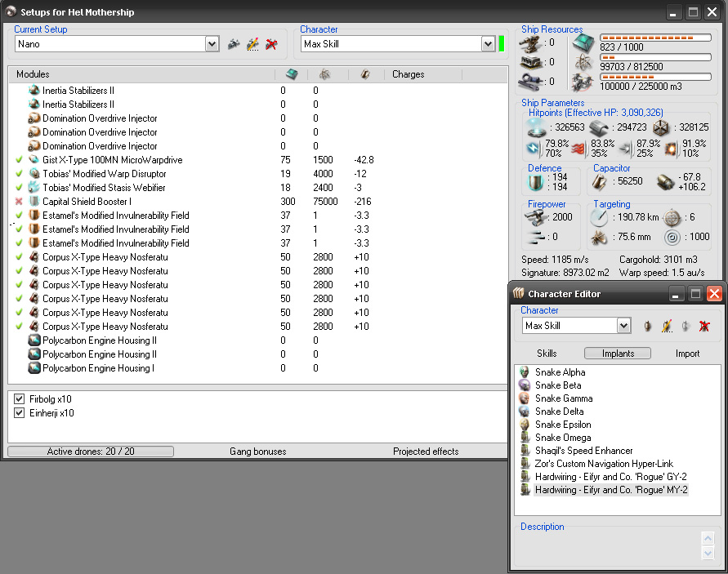Viewport: 728px width, 574px height.
Task: Toggle Tobias' Modified Warp Disruptor active checkmark
Action: 19,174
